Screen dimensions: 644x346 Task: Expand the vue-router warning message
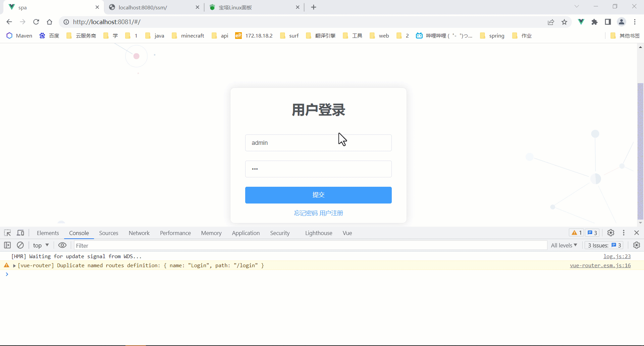(x=14, y=266)
